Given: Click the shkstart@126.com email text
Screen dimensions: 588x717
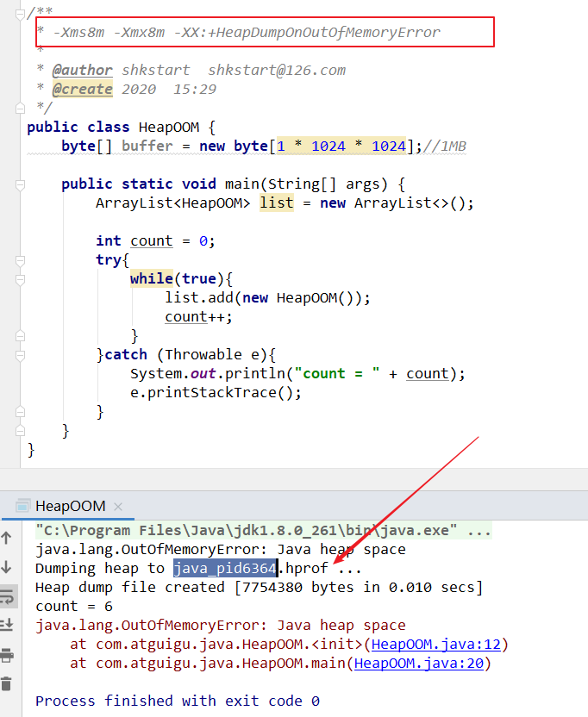Looking at the screenshot, I should (277, 70).
